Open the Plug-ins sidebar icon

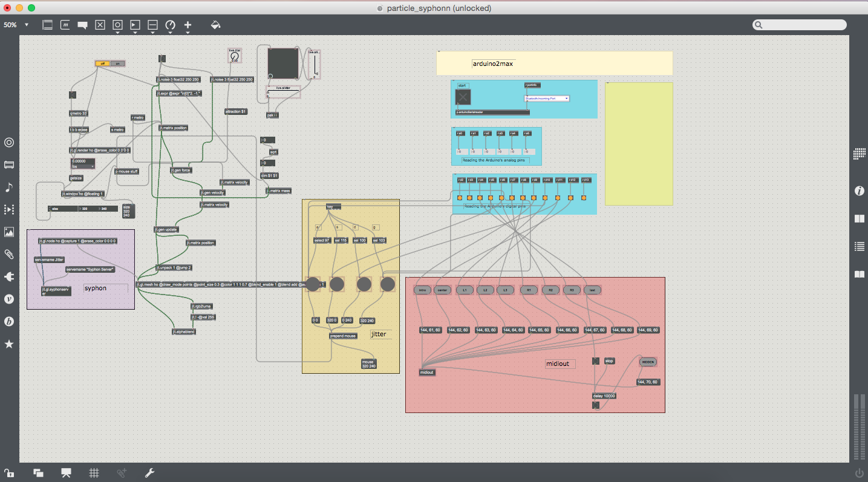(x=9, y=276)
